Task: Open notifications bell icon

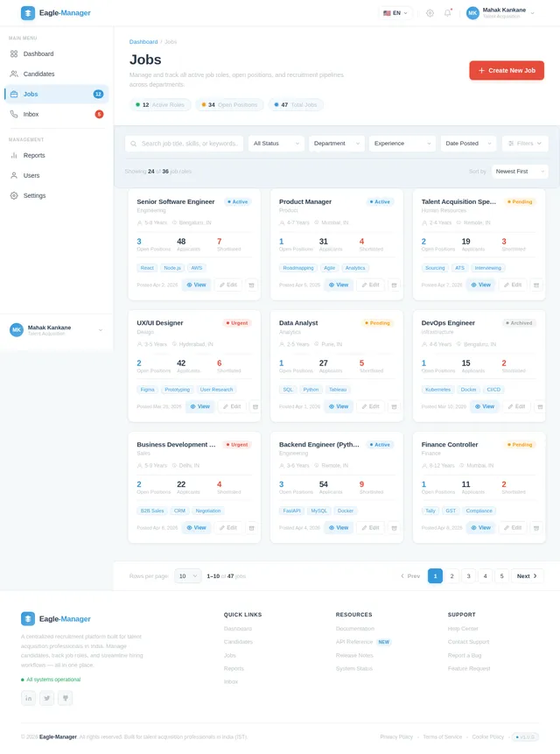Action: coord(448,13)
